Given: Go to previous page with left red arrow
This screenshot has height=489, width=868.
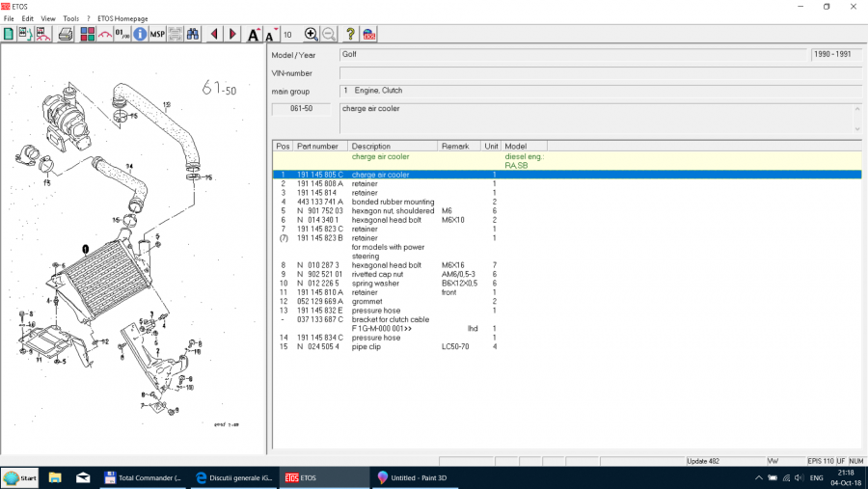Looking at the screenshot, I should point(214,35).
